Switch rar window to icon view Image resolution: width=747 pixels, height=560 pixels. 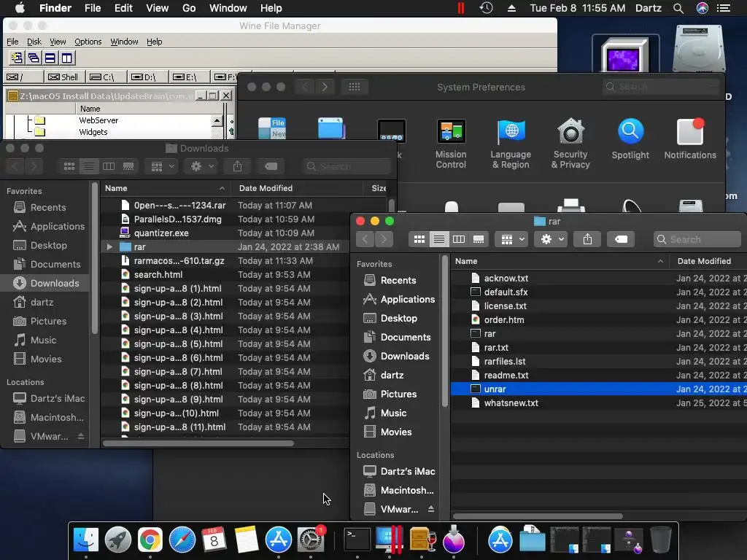pyautogui.click(x=419, y=239)
